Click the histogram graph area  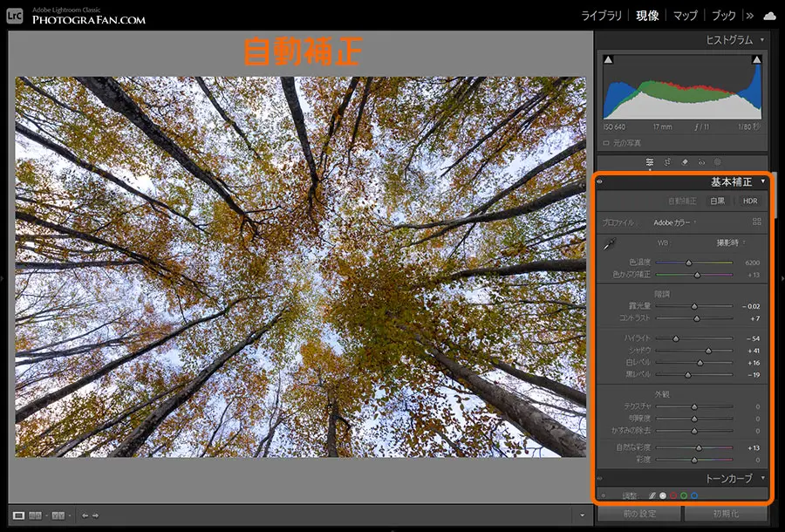coord(682,87)
